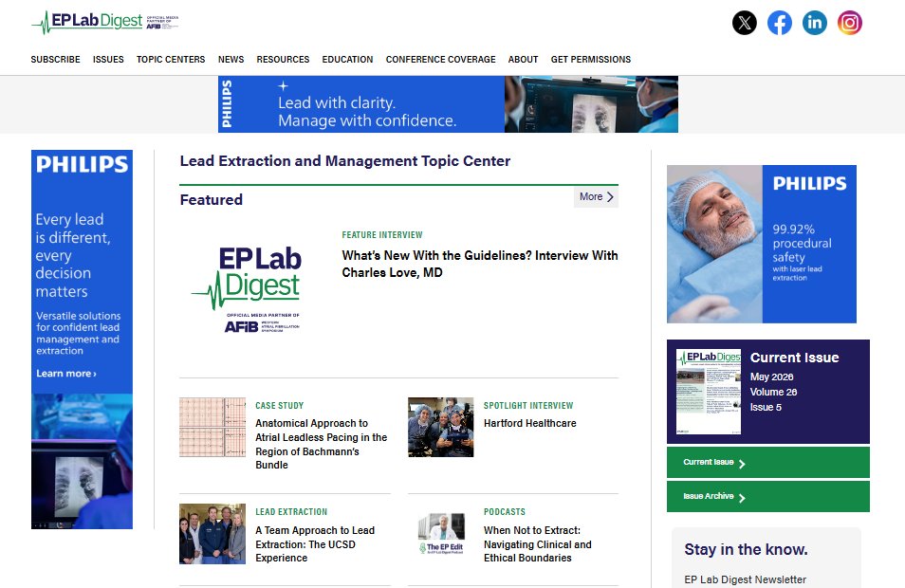
Task: Click the chevron arrow on the Featured 'More' button
Action: (610, 196)
